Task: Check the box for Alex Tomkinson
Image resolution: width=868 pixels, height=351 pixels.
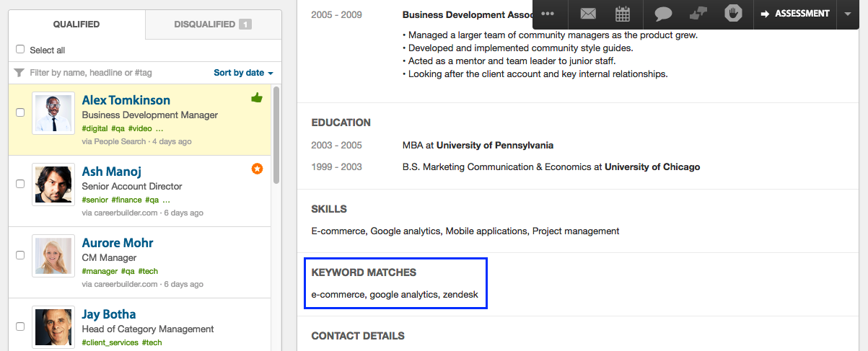Action: click(20, 112)
